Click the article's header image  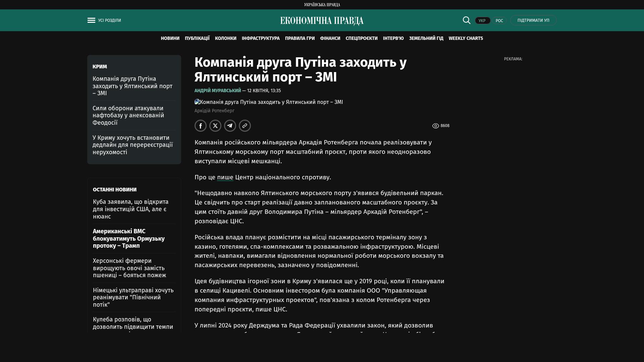click(269, 102)
